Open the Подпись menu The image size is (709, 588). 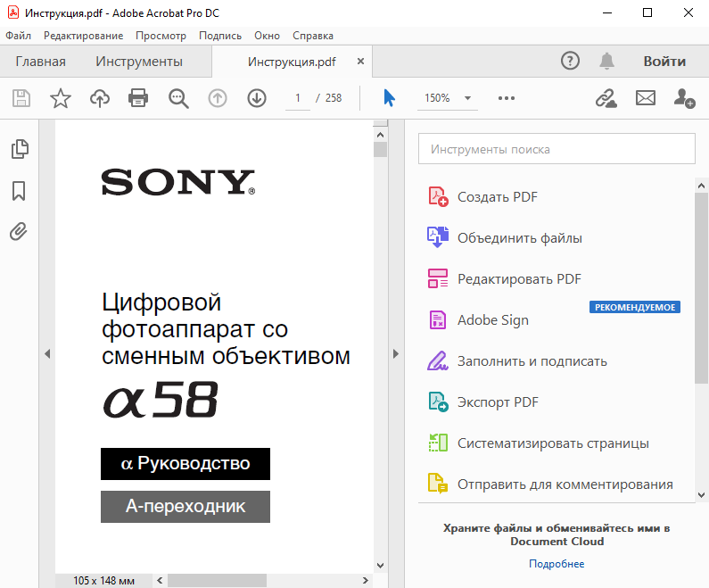pyautogui.click(x=220, y=36)
